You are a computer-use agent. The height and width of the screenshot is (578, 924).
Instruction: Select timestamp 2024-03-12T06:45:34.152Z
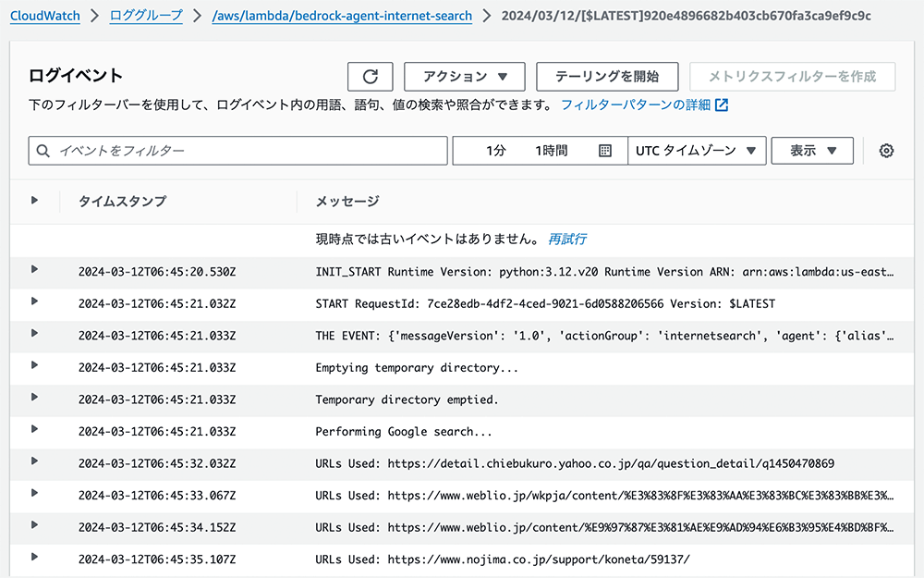[157, 527]
